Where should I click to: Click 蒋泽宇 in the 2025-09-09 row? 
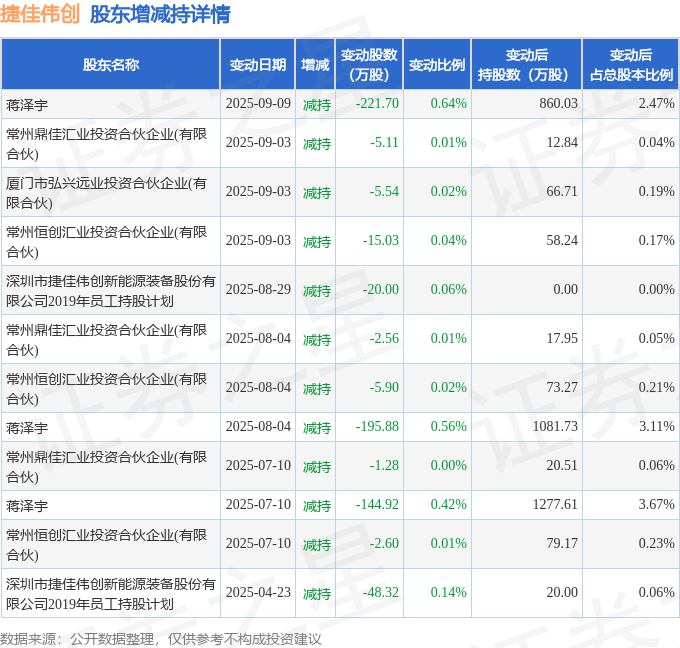(x=27, y=105)
